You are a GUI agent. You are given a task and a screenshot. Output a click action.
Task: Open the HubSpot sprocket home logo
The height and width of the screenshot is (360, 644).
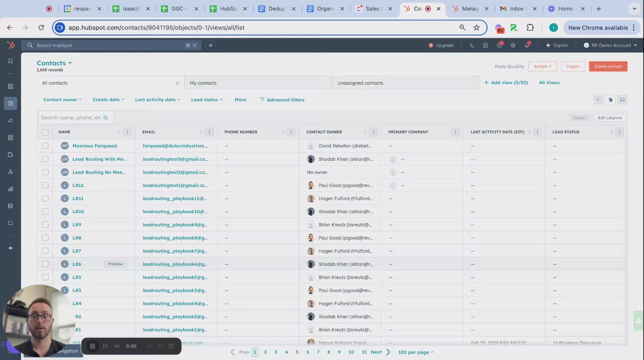pos(11,45)
